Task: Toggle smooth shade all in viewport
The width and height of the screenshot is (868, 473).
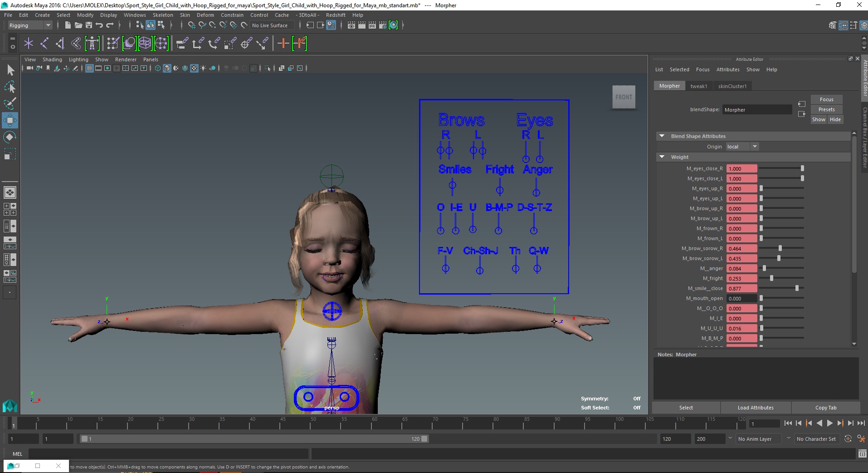Action: pos(167,68)
